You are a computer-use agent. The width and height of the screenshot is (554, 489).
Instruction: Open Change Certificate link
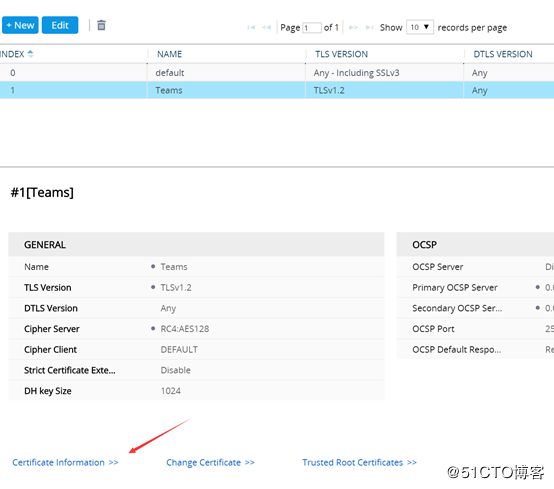tap(210, 462)
